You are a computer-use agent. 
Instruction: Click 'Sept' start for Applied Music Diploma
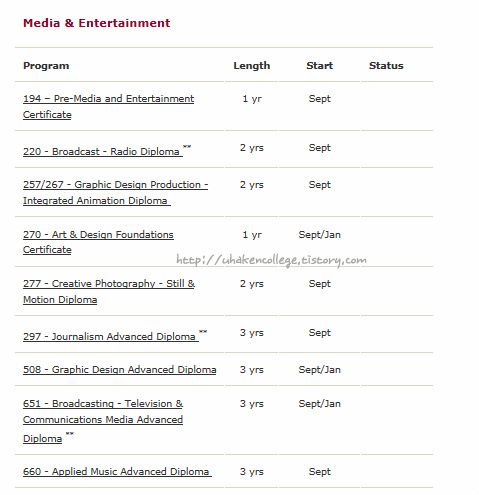click(x=319, y=472)
